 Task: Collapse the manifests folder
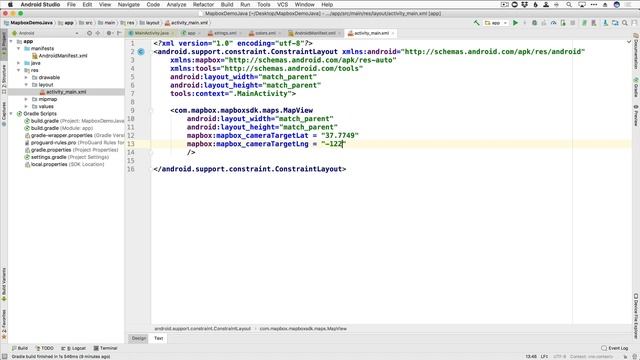pyautogui.click(x=19, y=49)
